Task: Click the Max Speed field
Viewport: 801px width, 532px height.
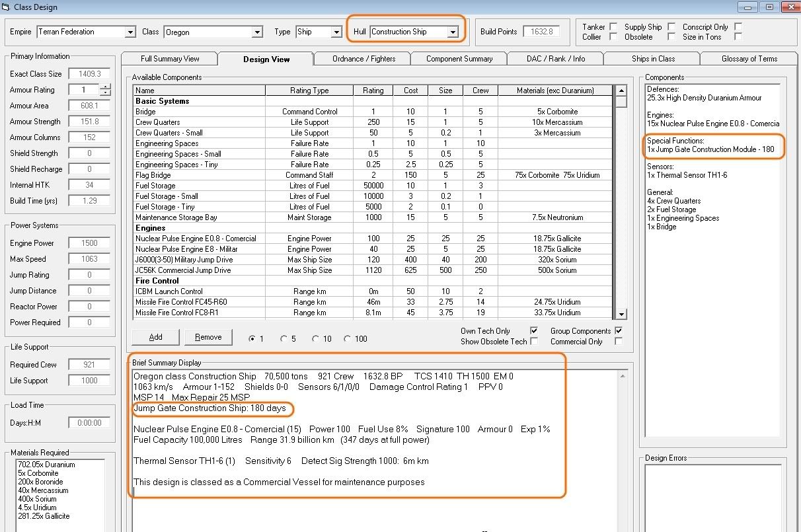Action: 89,259
